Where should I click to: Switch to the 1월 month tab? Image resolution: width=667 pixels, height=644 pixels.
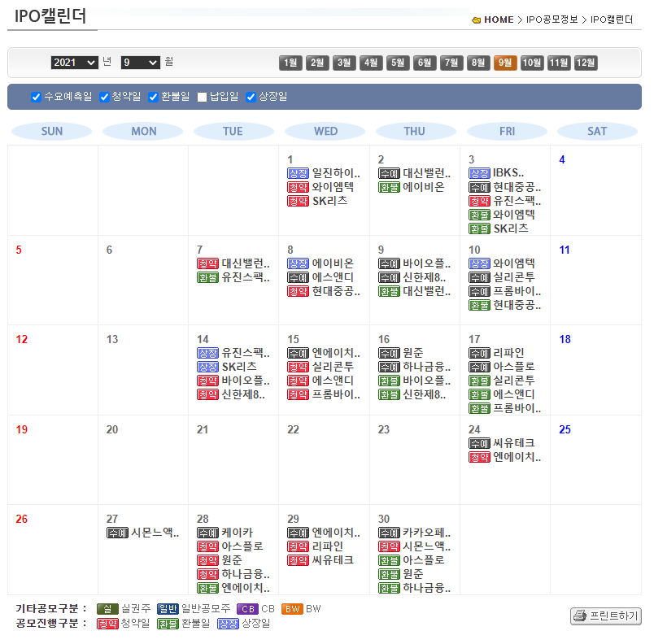[x=290, y=63]
